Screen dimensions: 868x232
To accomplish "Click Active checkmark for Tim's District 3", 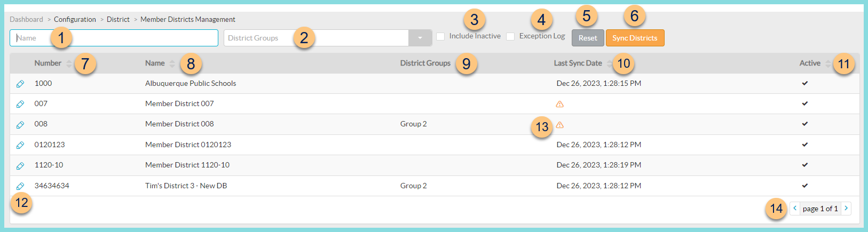I will [x=805, y=186].
